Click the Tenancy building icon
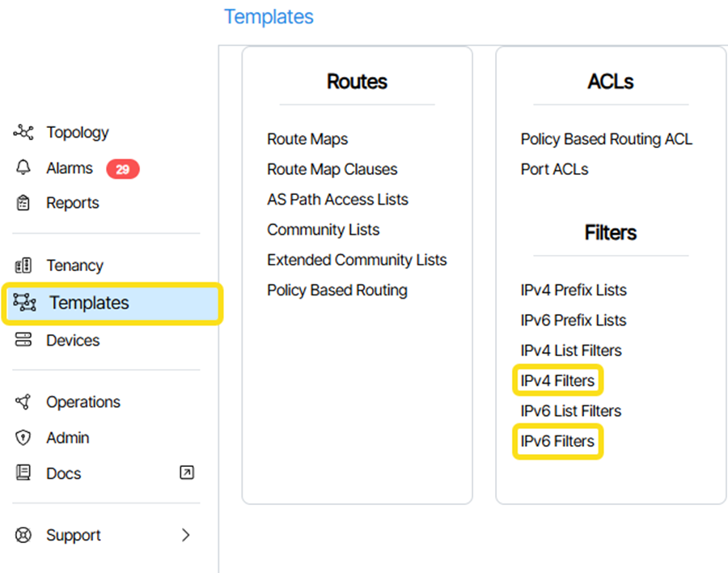Image resolution: width=728 pixels, height=573 pixels. pos(23,265)
